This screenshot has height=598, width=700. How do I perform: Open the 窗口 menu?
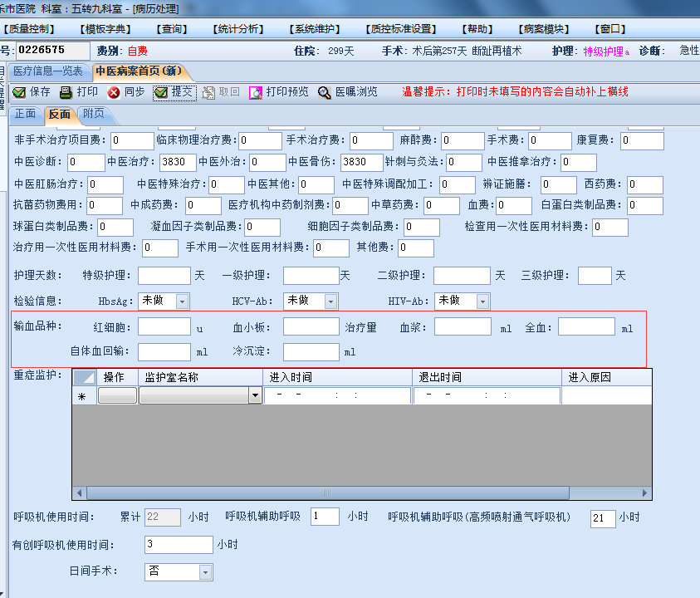click(x=610, y=29)
